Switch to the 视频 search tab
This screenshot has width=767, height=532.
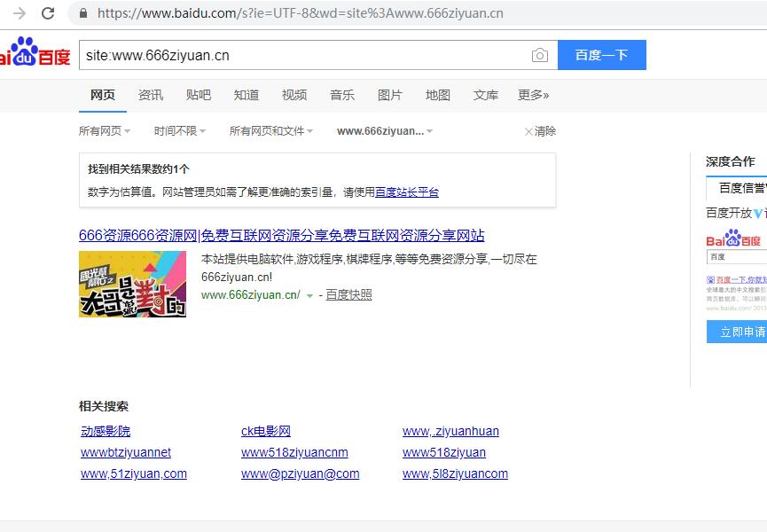point(294,95)
